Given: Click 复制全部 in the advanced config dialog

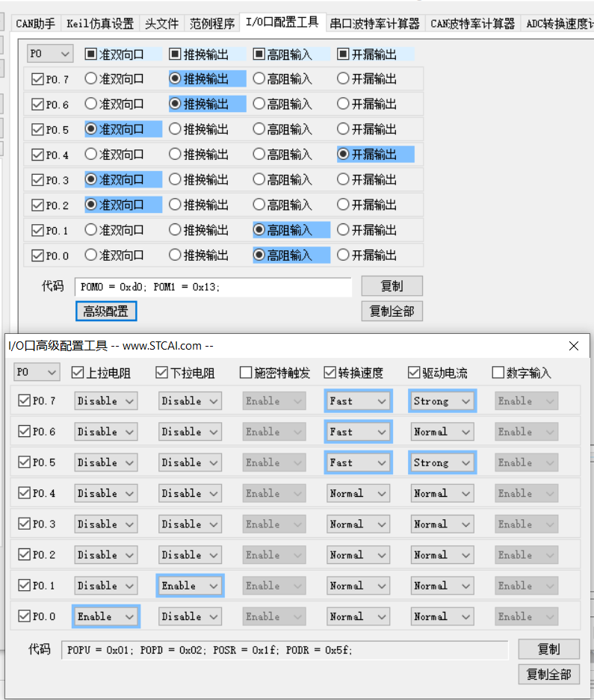Looking at the screenshot, I should pos(549,674).
